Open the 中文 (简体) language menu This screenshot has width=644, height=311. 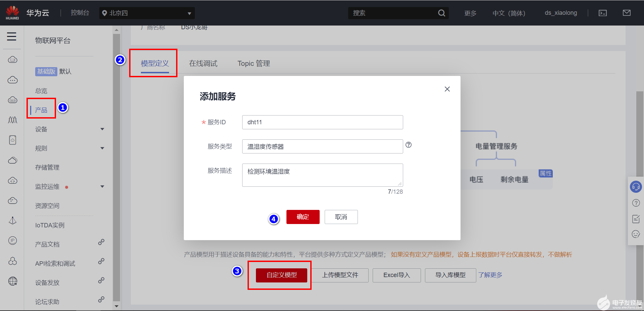click(x=509, y=13)
